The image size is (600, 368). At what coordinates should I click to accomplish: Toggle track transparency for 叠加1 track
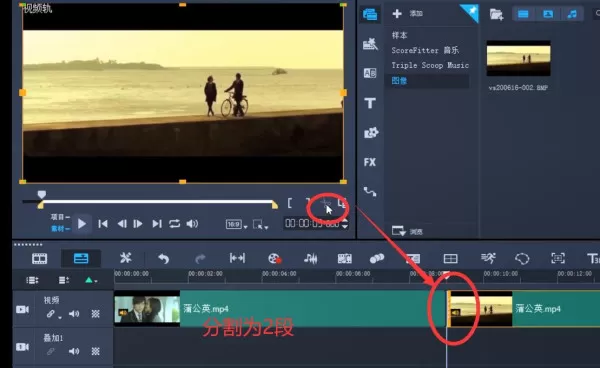[x=95, y=351]
